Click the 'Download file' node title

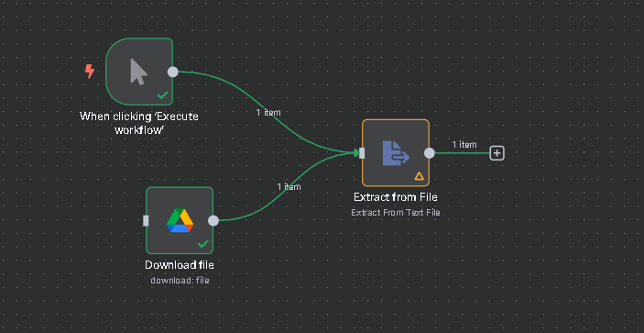pyautogui.click(x=180, y=265)
